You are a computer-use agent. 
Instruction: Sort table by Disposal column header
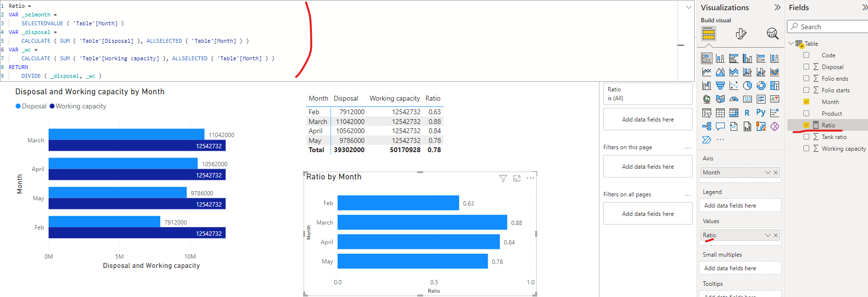[x=346, y=98]
